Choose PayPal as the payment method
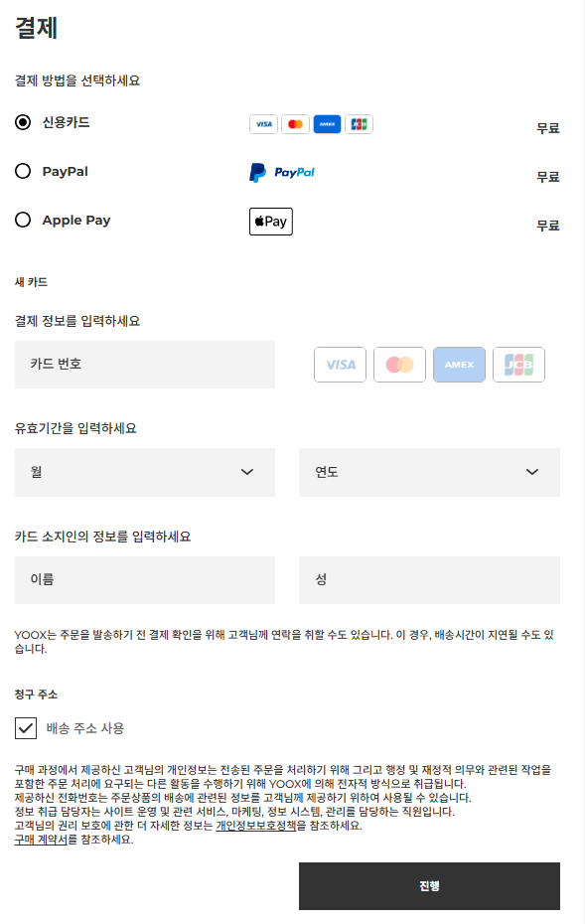This screenshot has width=585, height=924. (22, 171)
